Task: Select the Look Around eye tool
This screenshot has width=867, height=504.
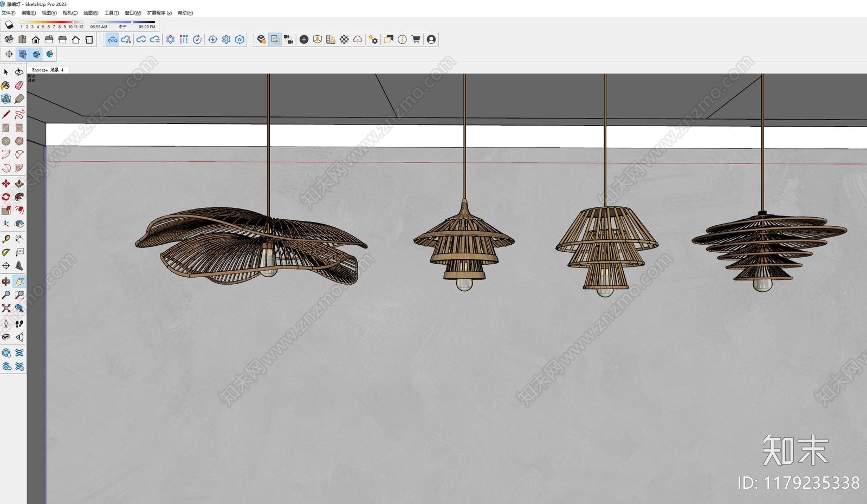Action: pos(6,337)
